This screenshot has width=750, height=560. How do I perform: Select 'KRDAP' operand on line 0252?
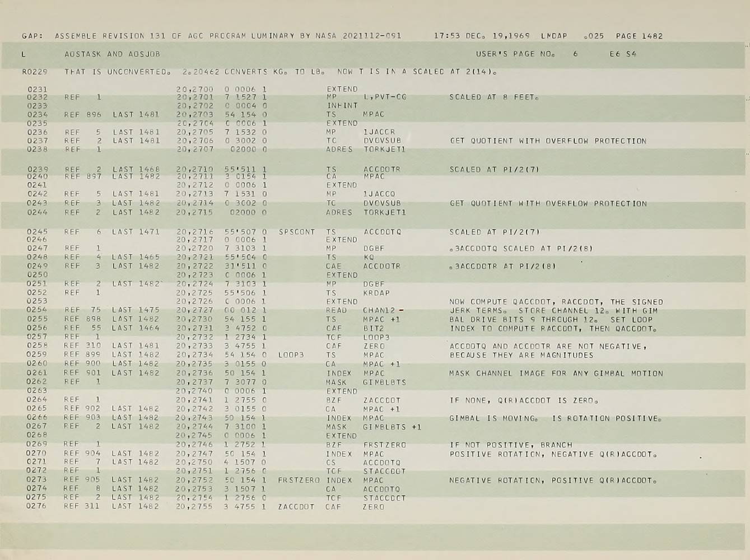coord(376,293)
